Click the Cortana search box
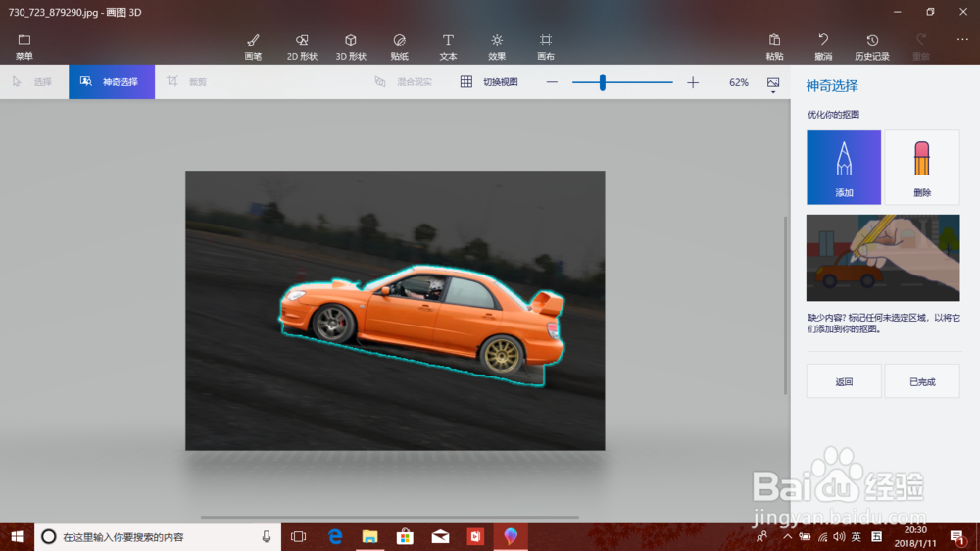 [158, 536]
